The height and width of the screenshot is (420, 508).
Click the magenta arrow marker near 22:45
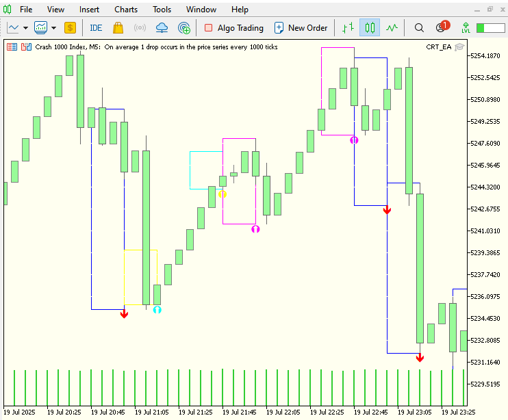pos(354,140)
